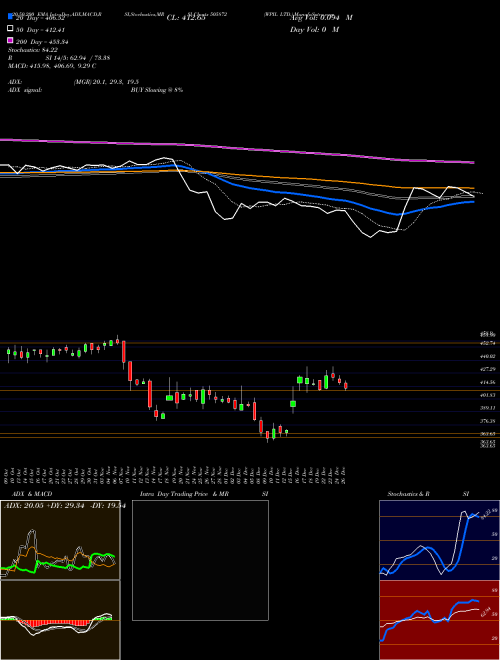Select the ADX: 20.05 +DY: 29.34 header text
The image size is (500, 660).
coord(65,506)
